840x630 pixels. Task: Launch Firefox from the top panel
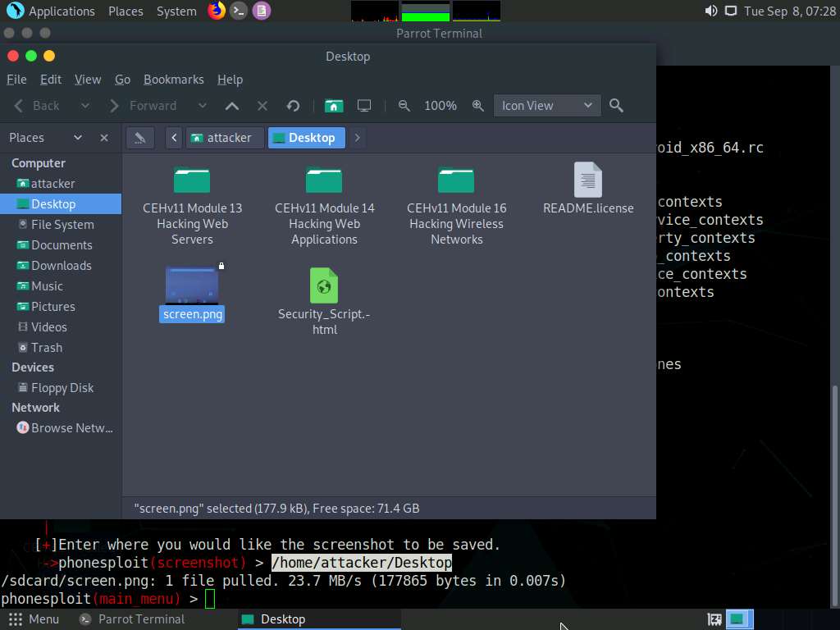[216, 11]
